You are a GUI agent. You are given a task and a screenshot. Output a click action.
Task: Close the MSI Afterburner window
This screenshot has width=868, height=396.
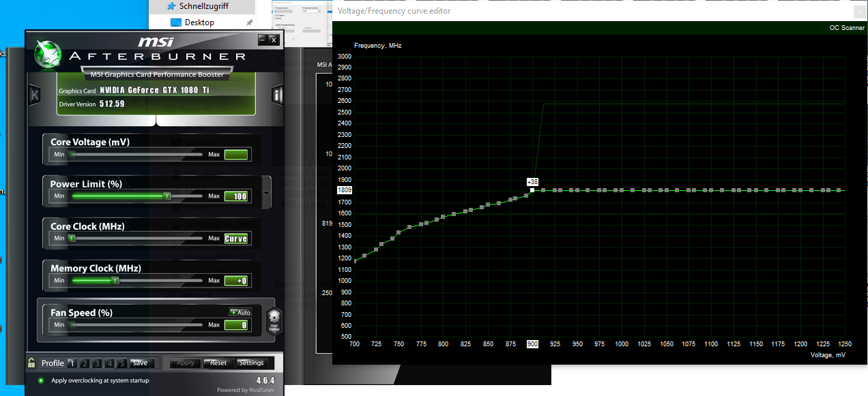coord(274,40)
